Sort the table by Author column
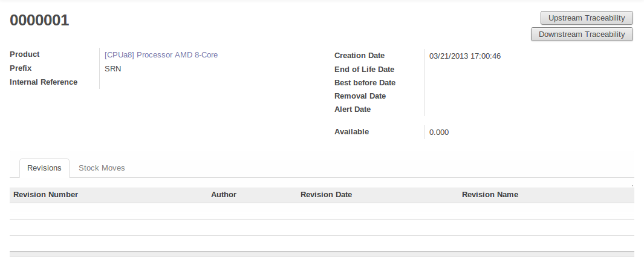644x274 pixels. coord(224,195)
